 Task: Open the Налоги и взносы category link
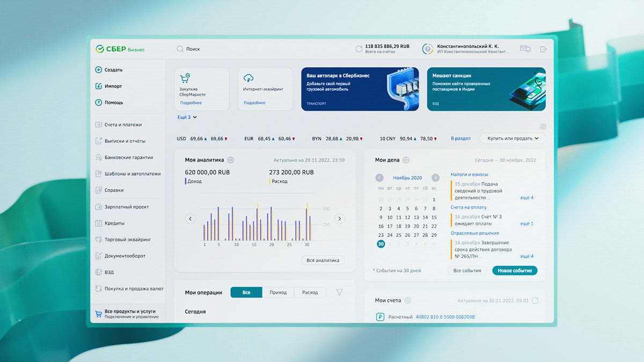(x=470, y=174)
